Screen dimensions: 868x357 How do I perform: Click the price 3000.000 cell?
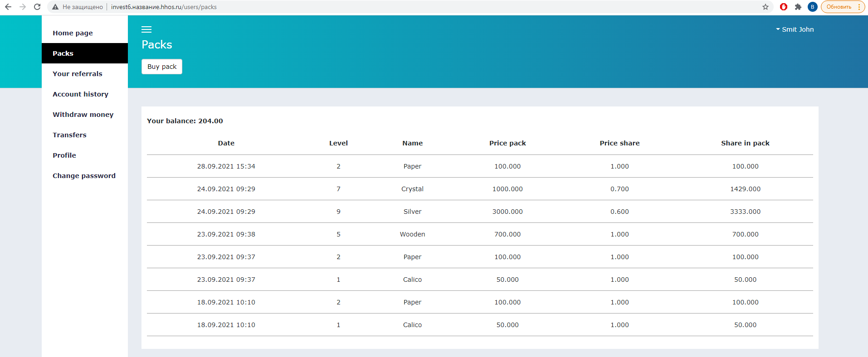507,212
